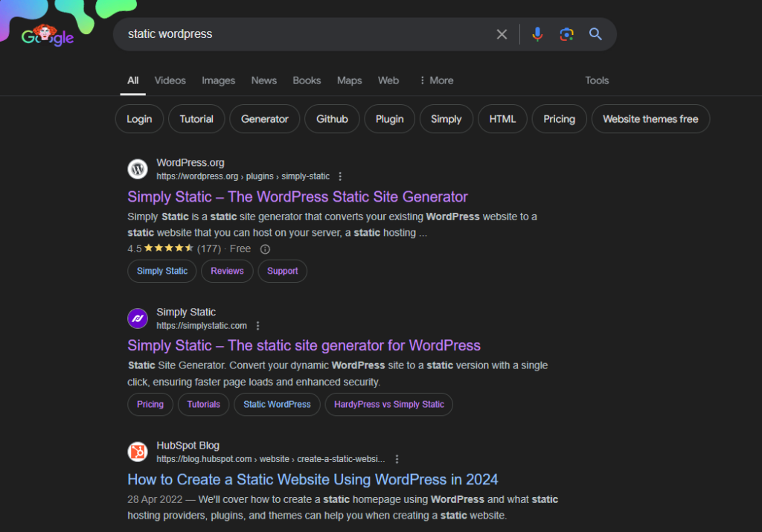
Task: Click the Simply Static purple favicon
Action: click(x=138, y=318)
